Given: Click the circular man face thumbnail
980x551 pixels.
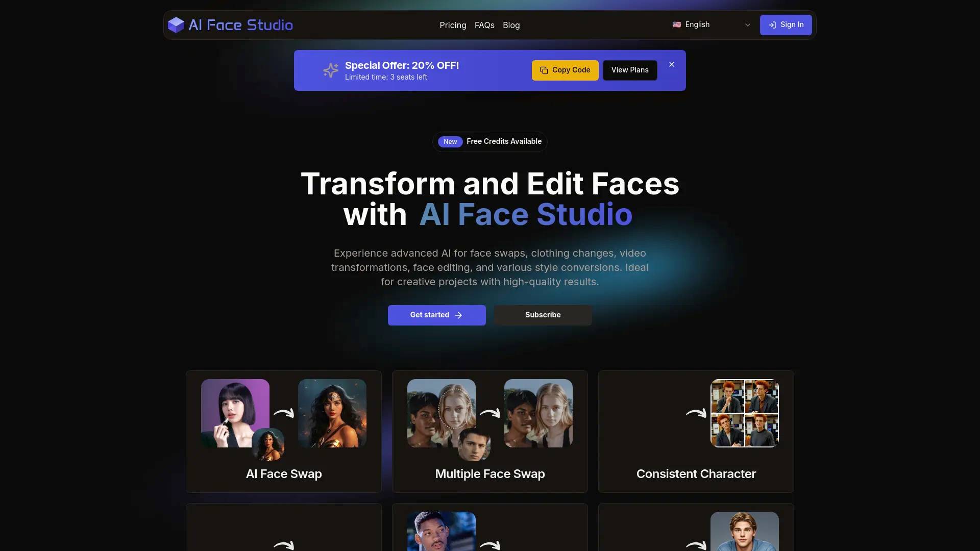Looking at the screenshot, I should [x=474, y=444].
